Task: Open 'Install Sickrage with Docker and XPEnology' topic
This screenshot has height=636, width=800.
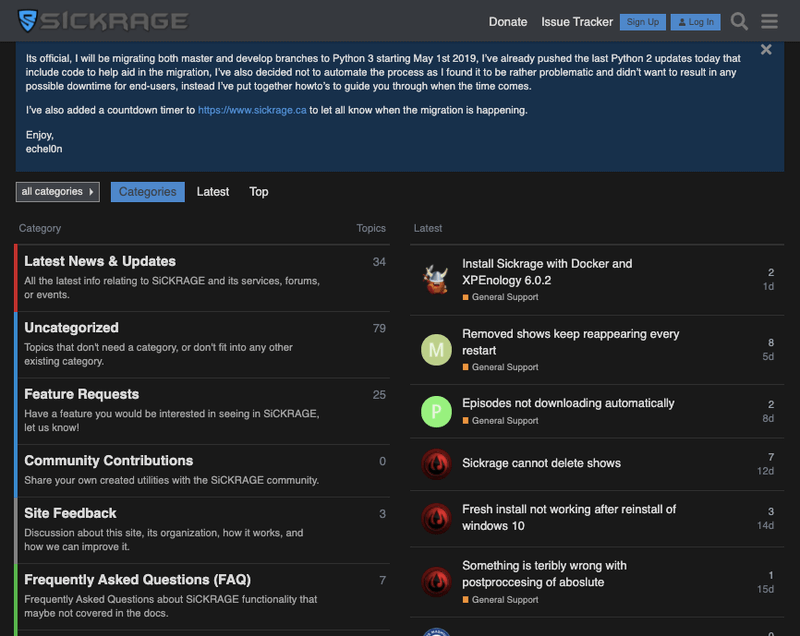Action: point(547,272)
